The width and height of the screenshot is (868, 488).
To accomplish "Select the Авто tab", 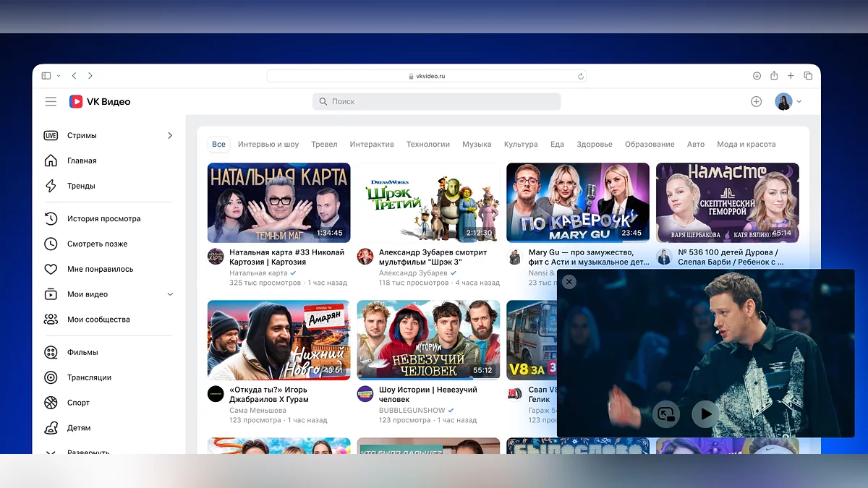I will coord(696,145).
